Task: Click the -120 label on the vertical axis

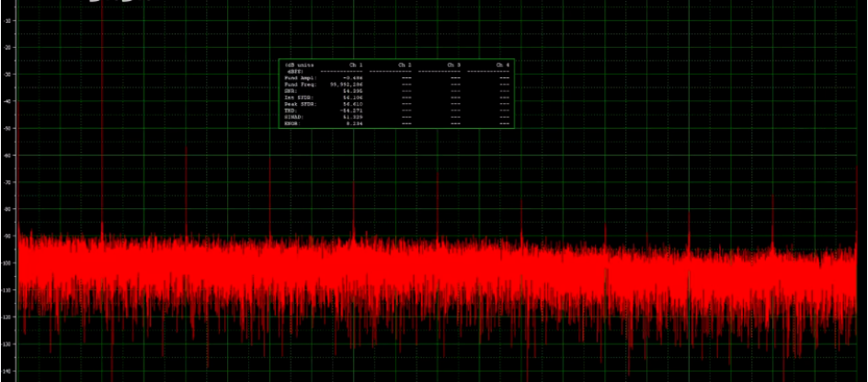Action: 6,318
